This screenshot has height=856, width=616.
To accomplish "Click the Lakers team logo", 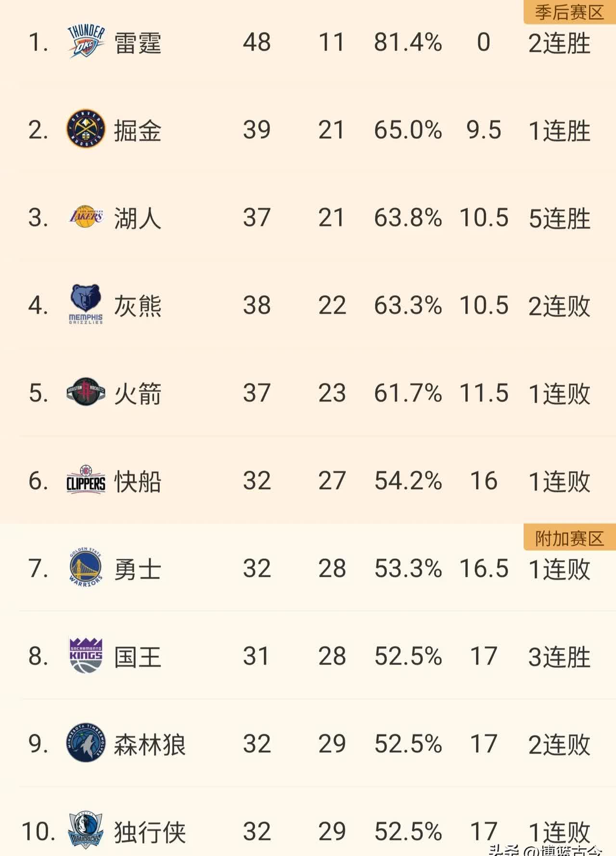I will click(x=86, y=217).
